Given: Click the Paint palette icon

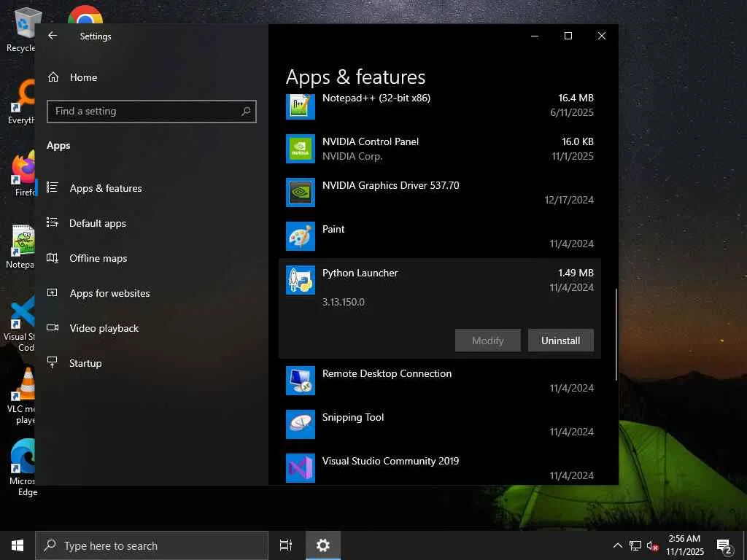Looking at the screenshot, I should [300, 236].
